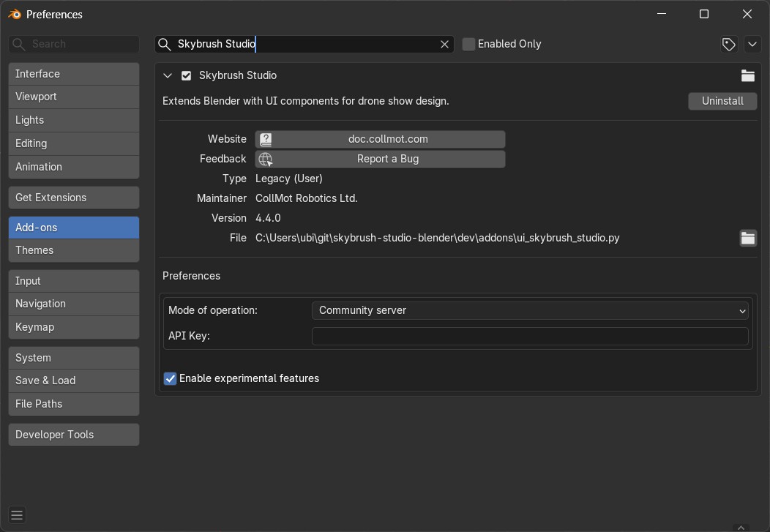
Task: Open Get Extensions section
Action: (74, 198)
